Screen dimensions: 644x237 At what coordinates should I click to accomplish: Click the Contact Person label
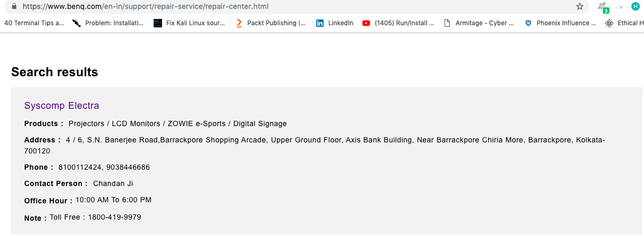(x=56, y=184)
